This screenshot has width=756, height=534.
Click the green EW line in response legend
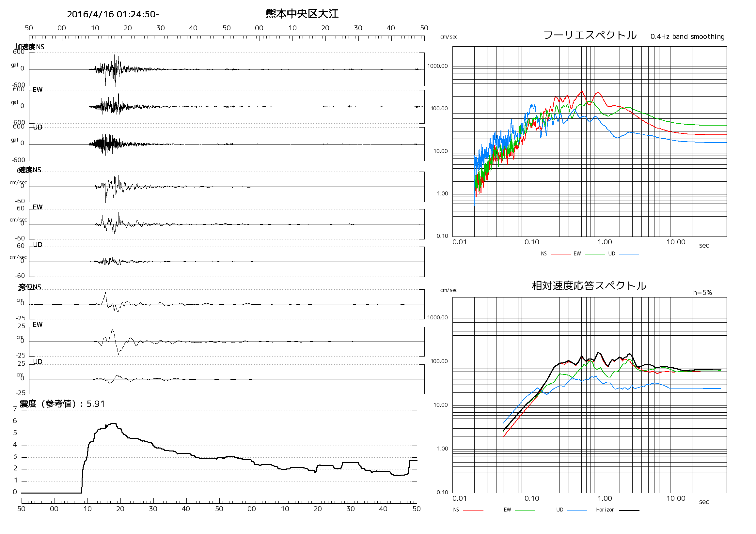point(525,510)
